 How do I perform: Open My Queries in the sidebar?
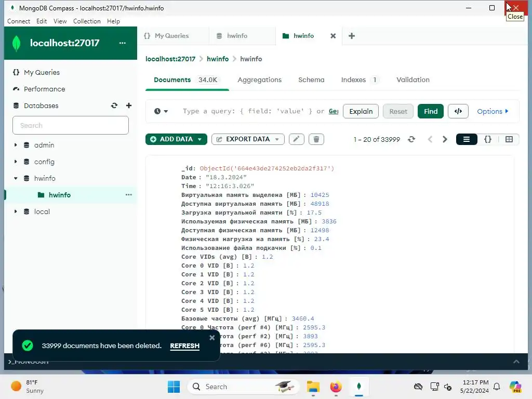pyautogui.click(x=42, y=72)
